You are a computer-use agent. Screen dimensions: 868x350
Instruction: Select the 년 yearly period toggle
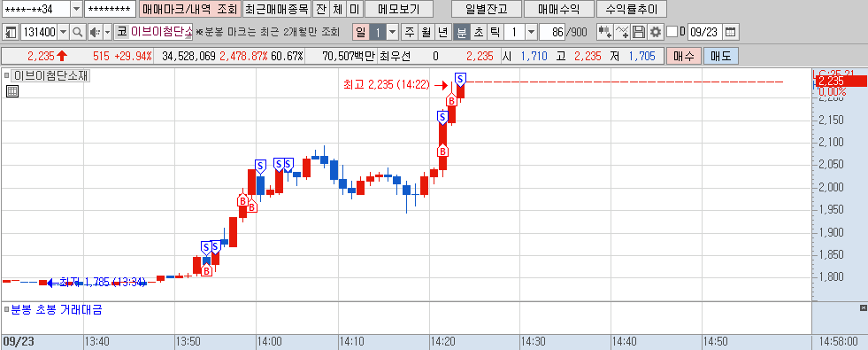(x=442, y=32)
